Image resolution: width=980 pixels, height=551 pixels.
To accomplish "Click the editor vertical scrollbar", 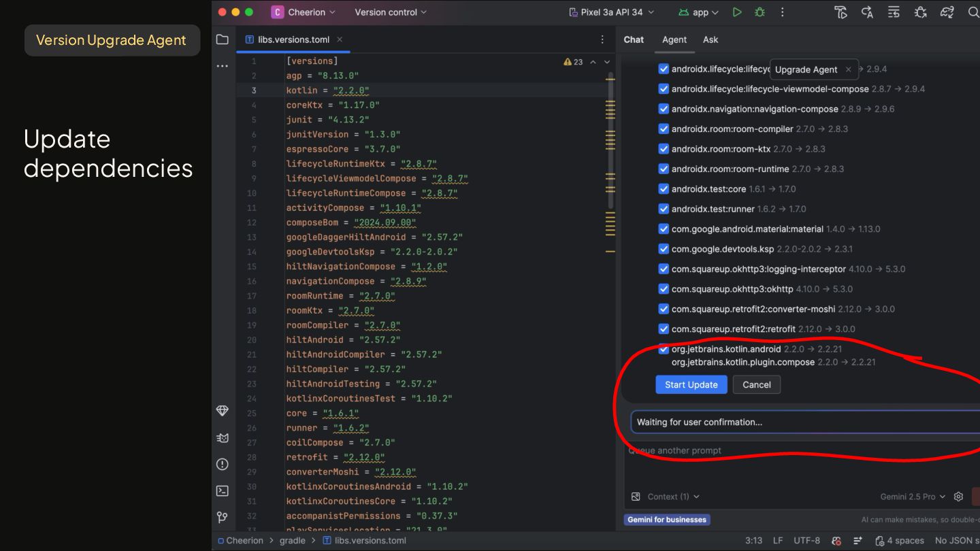I will pyautogui.click(x=610, y=141).
